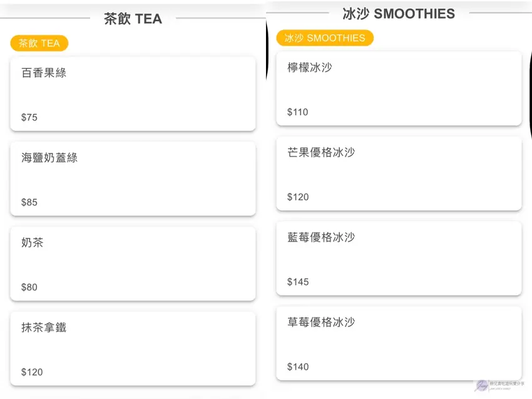Click the $75 price of 百香果綠
Viewport: 532px width, 399px height.
tap(29, 117)
